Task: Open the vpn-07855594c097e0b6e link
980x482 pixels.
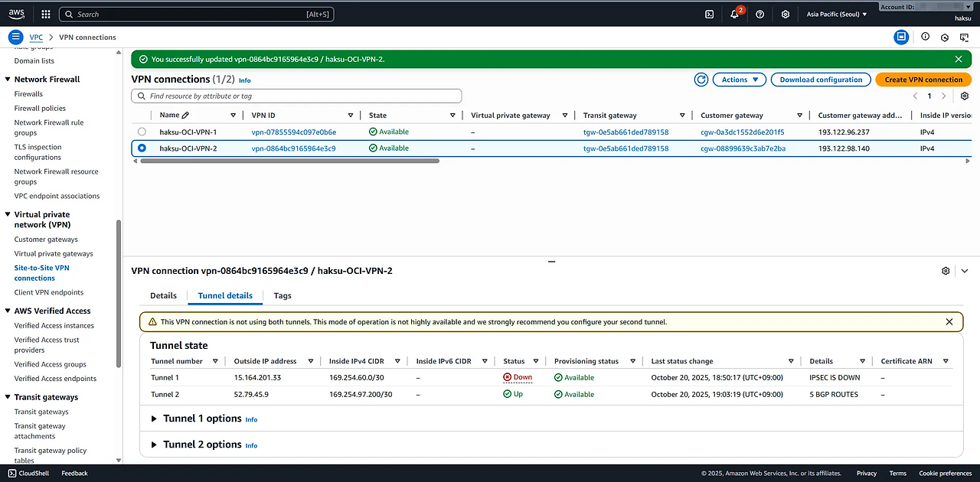Action: click(293, 132)
